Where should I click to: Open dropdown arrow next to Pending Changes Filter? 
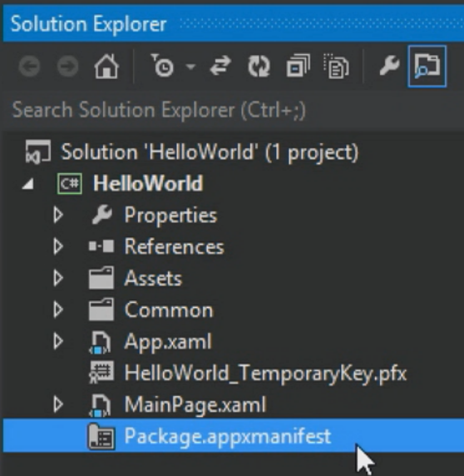coord(190,66)
